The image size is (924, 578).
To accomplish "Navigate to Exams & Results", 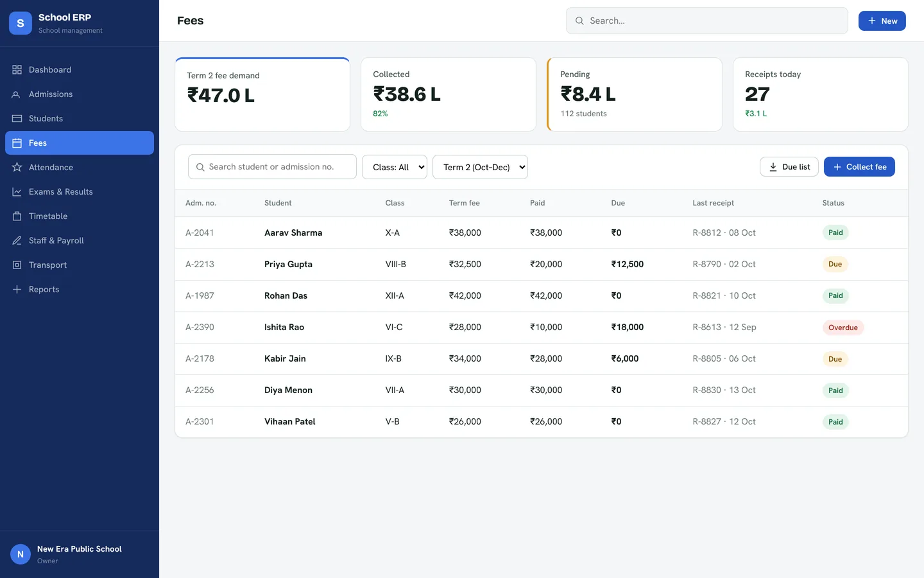I will pyautogui.click(x=80, y=191).
